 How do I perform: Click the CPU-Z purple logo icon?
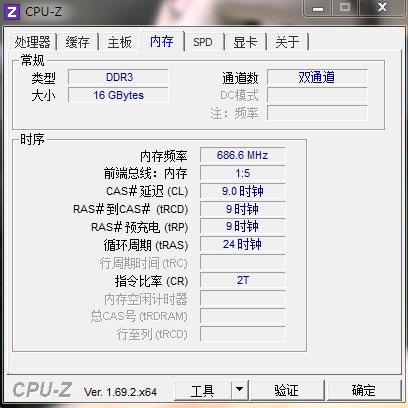click(x=12, y=12)
